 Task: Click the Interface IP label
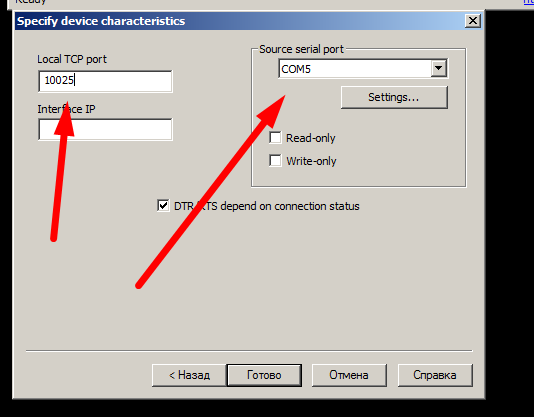pos(66,109)
